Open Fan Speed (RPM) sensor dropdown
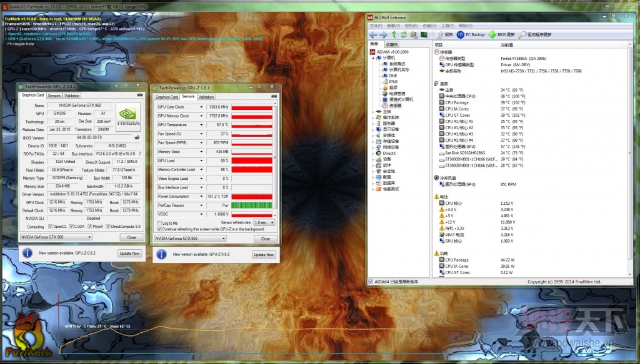The image size is (640, 364). coord(201,142)
